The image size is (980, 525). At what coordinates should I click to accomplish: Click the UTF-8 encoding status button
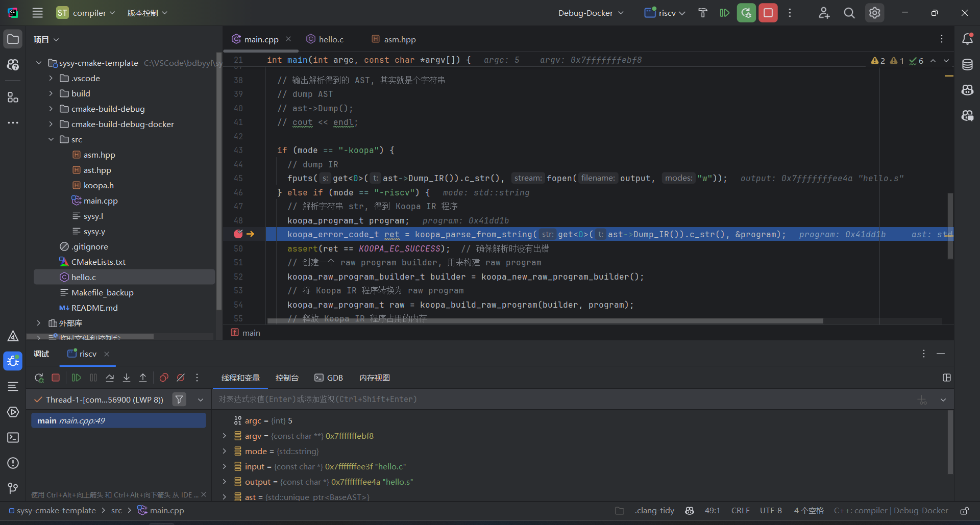click(770, 510)
